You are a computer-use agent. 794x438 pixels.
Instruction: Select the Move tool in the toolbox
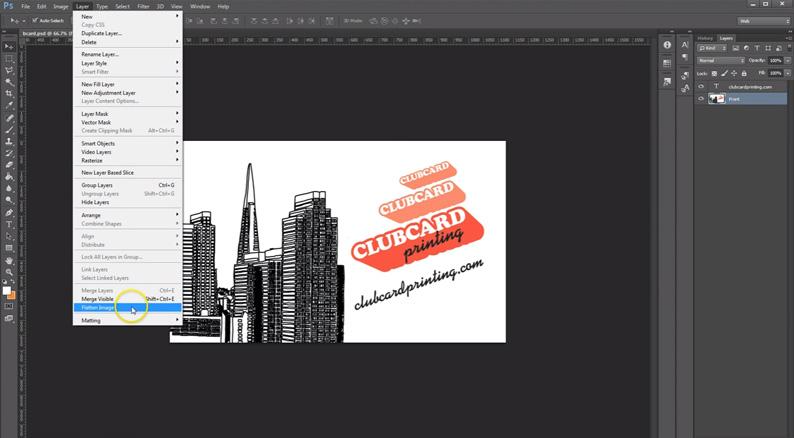tap(9, 47)
